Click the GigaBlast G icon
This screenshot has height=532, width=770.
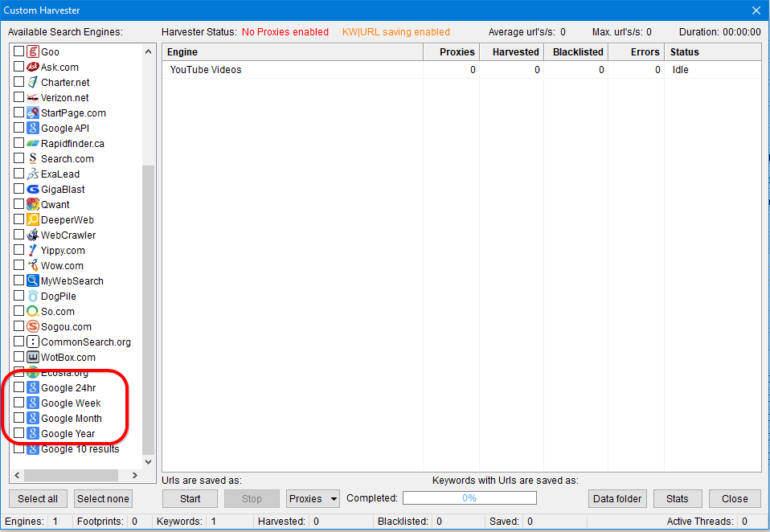[33, 189]
